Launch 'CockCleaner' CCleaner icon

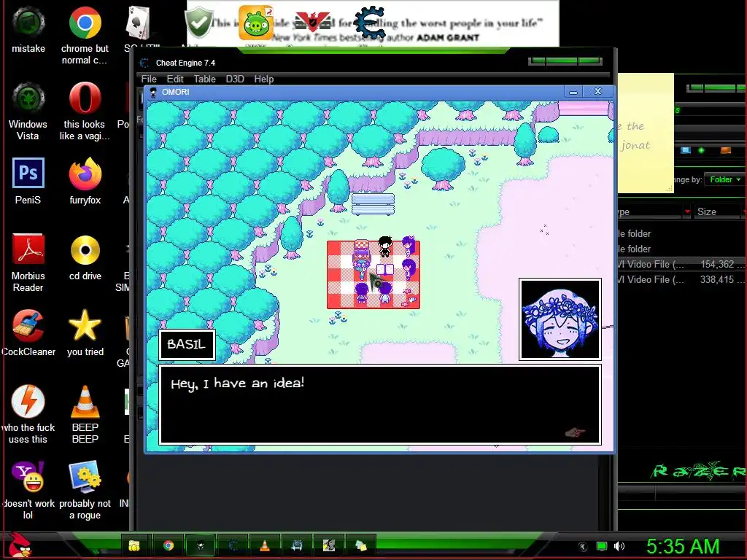28,332
